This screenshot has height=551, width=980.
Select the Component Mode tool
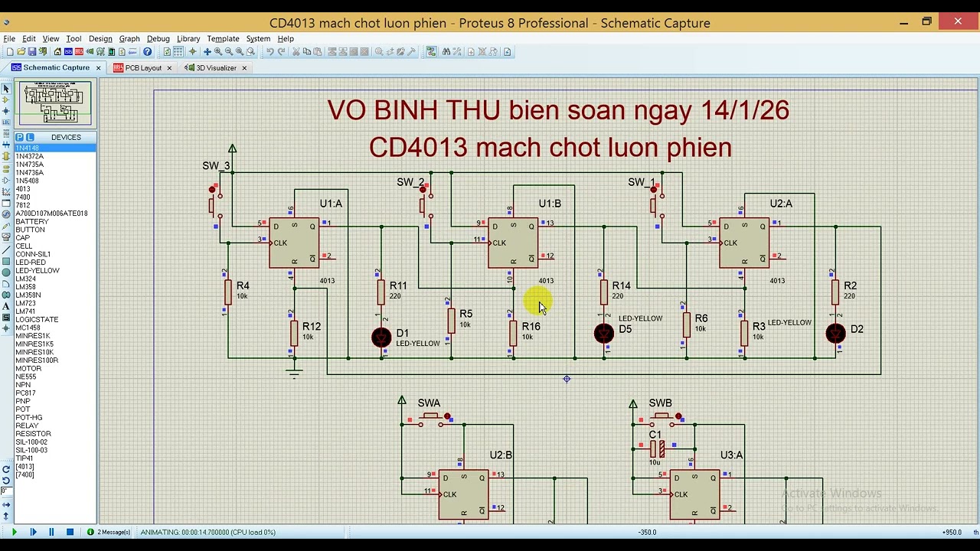coord(6,99)
